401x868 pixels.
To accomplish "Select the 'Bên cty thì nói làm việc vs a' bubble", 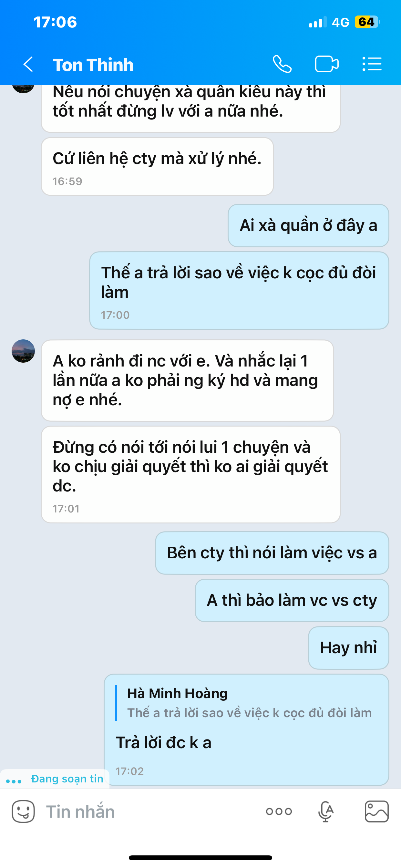I will tap(272, 553).
